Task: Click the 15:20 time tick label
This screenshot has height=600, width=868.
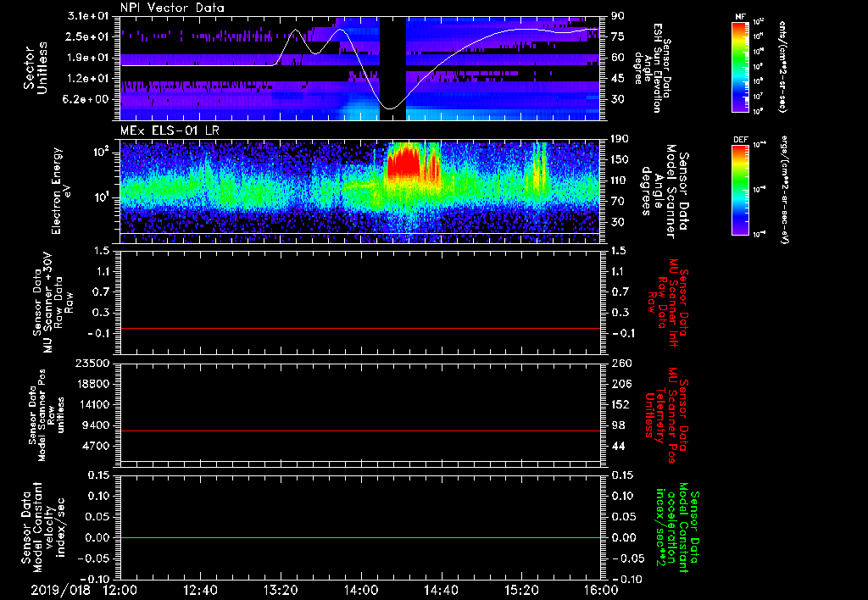Action: point(521,590)
